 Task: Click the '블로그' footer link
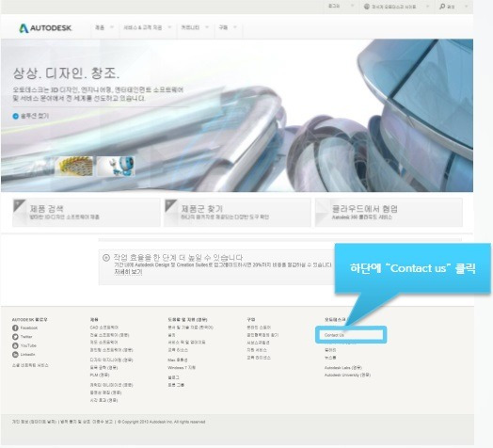click(173, 377)
